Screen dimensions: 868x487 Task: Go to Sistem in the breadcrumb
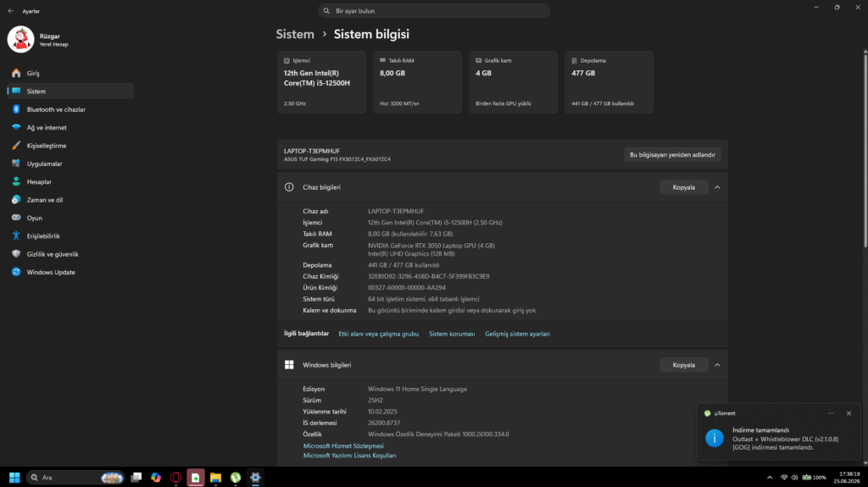(x=295, y=35)
